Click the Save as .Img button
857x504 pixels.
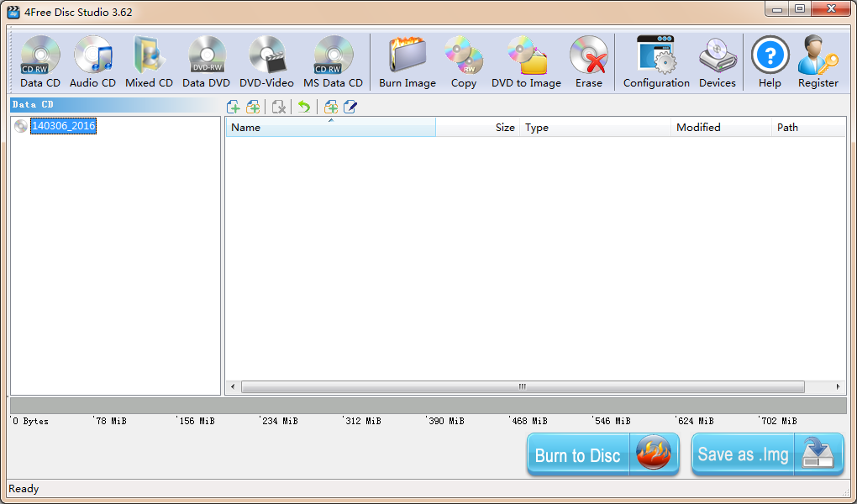pos(767,454)
